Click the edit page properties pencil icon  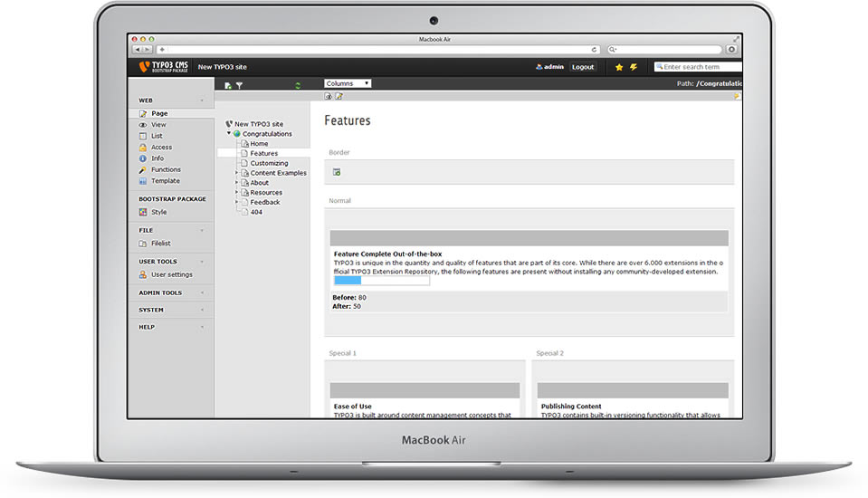click(339, 96)
